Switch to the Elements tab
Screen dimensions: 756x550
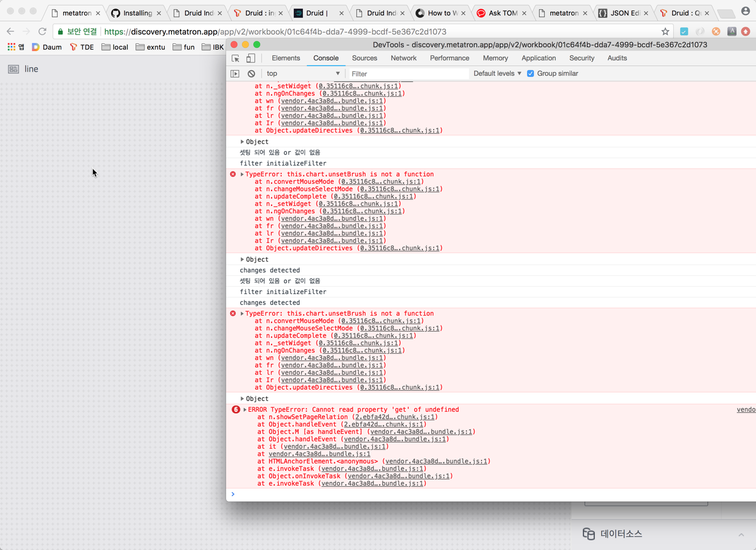286,58
